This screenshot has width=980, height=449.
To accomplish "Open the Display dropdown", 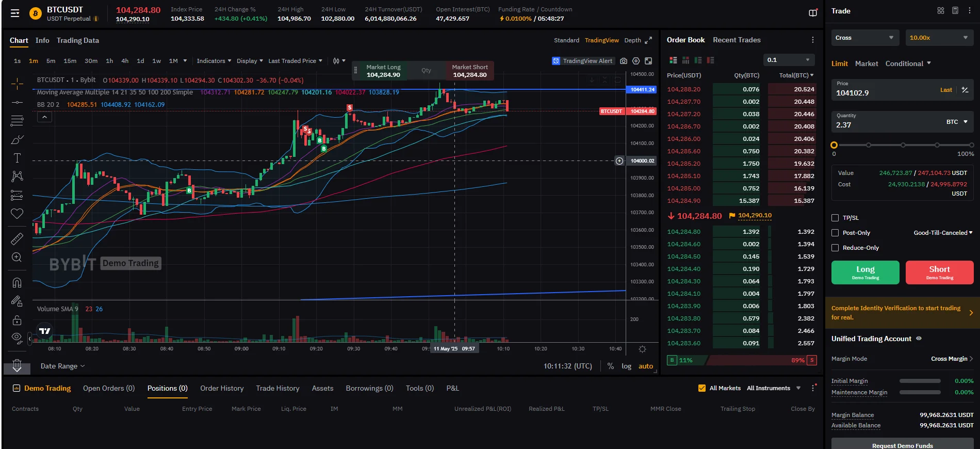I will (x=250, y=61).
